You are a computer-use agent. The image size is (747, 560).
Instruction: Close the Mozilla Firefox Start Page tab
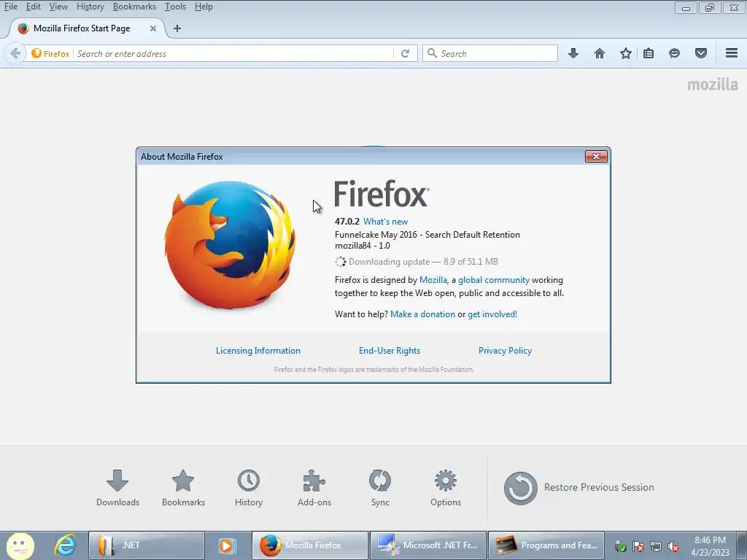[153, 28]
